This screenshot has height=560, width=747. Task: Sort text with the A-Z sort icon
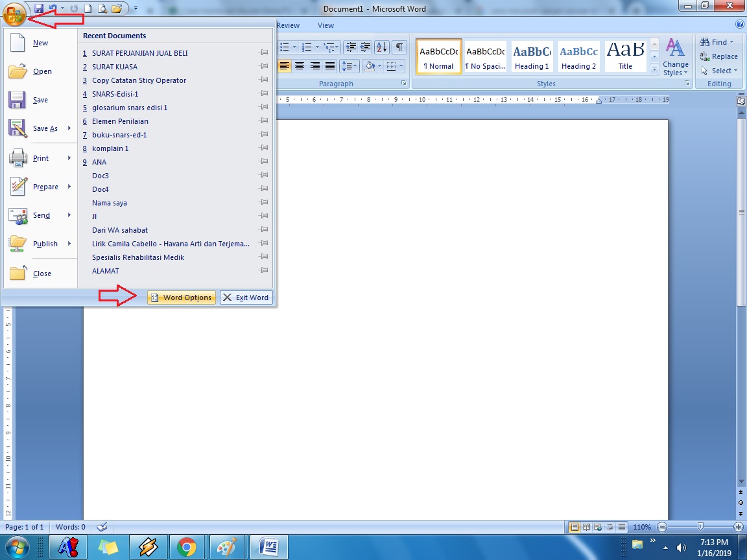pyautogui.click(x=381, y=47)
